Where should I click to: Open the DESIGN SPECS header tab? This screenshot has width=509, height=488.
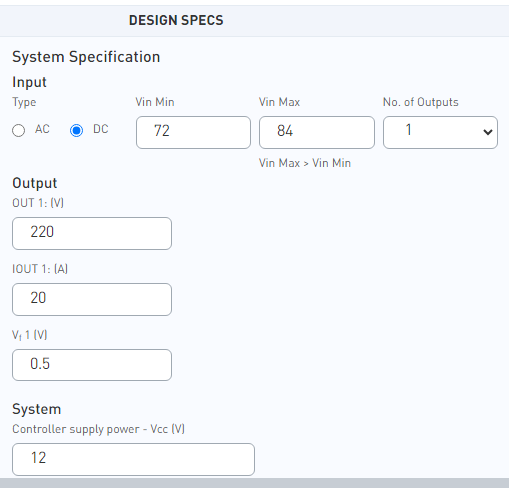tap(176, 20)
